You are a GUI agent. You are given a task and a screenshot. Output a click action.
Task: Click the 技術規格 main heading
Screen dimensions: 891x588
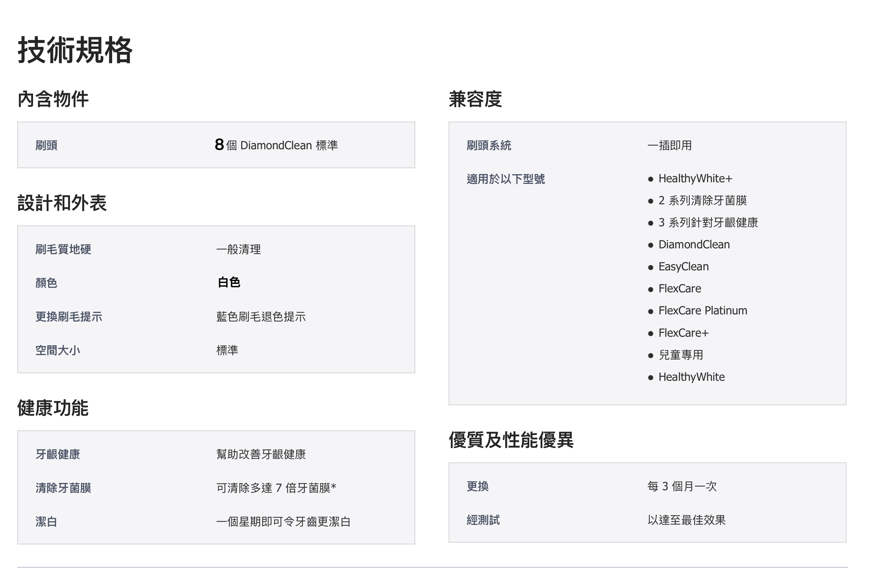[x=75, y=51]
